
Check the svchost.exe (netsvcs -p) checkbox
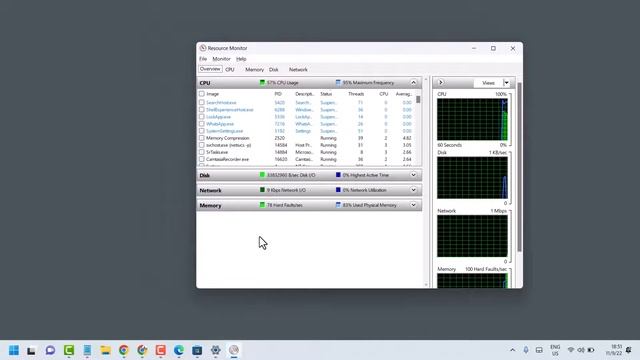[x=202, y=145]
